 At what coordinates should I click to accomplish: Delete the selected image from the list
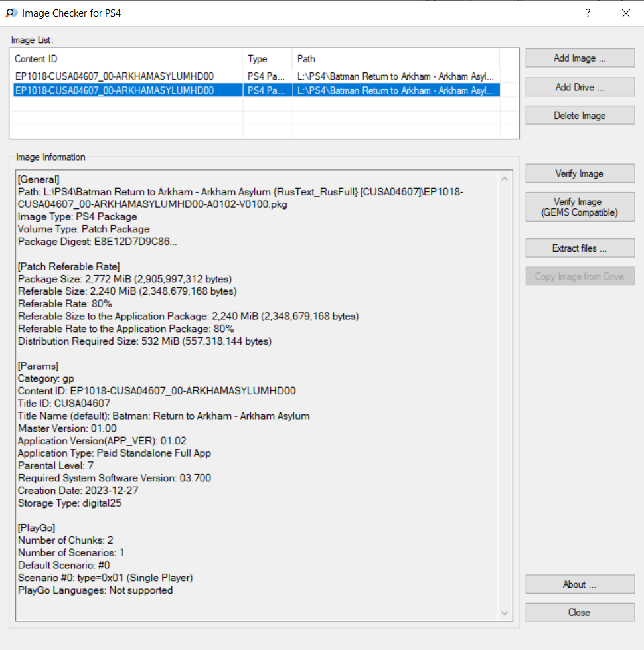(580, 116)
